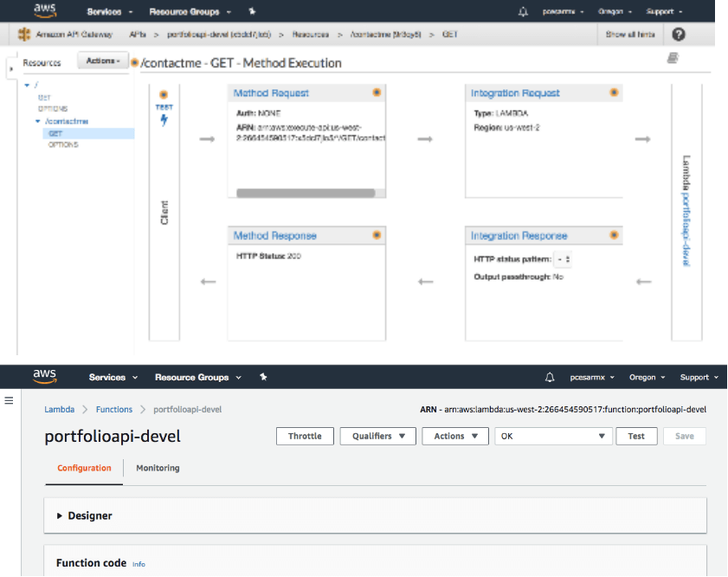Open Support menu in Lambda header

coord(699,377)
